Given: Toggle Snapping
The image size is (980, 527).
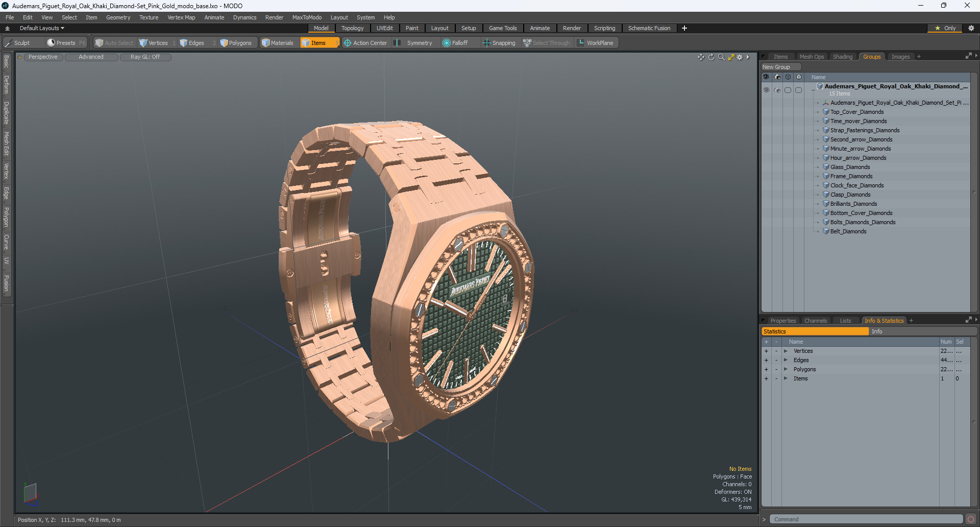Looking at the screenshot, I should 499,43.
